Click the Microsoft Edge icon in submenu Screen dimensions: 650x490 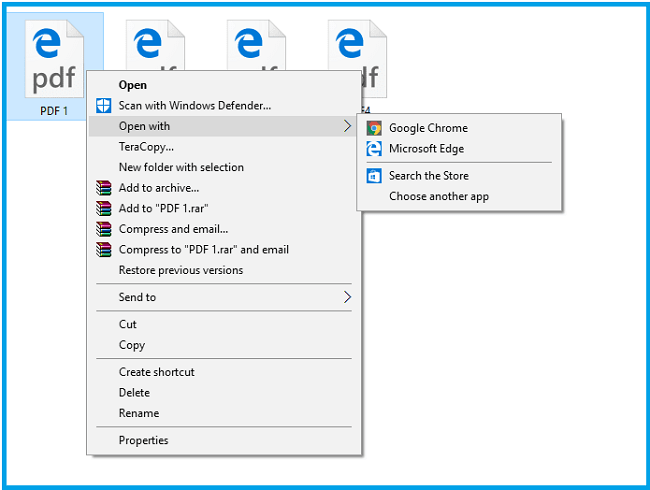pos(374,149)
